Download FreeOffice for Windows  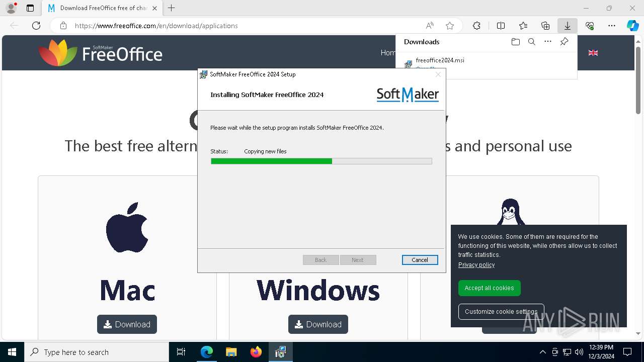[x=318, y=324]
